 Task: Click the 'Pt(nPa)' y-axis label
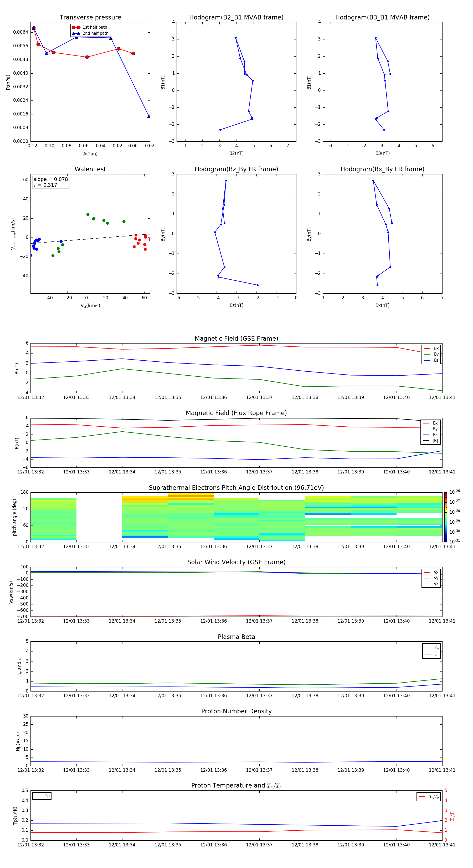tap(8, 82)
